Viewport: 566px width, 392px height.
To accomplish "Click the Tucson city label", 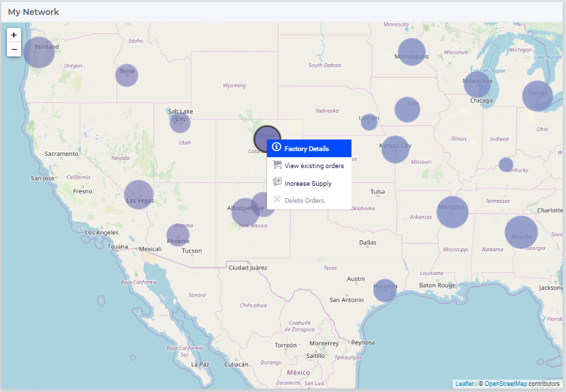I will click(191, 250).
